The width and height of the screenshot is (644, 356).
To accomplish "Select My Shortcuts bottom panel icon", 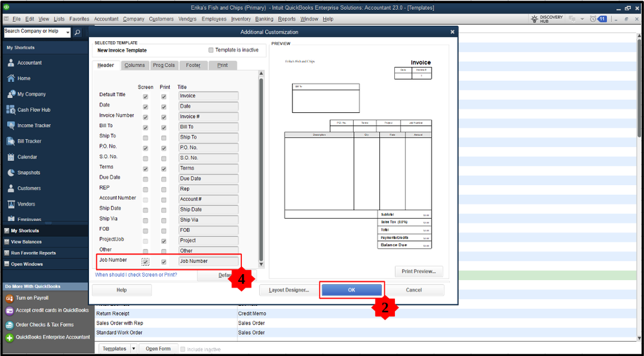I will (x=6, y=231).
